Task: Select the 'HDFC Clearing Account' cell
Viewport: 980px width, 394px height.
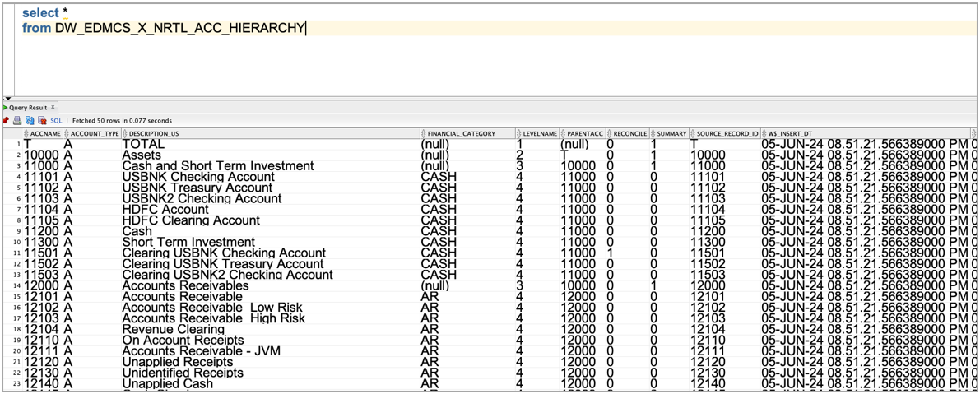Action: (272, 220)
